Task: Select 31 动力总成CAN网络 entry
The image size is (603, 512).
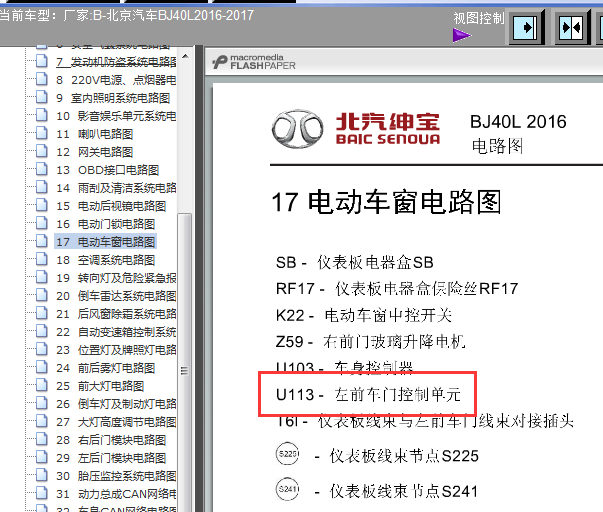Action: pyautogui.click(x=116, y=494)
